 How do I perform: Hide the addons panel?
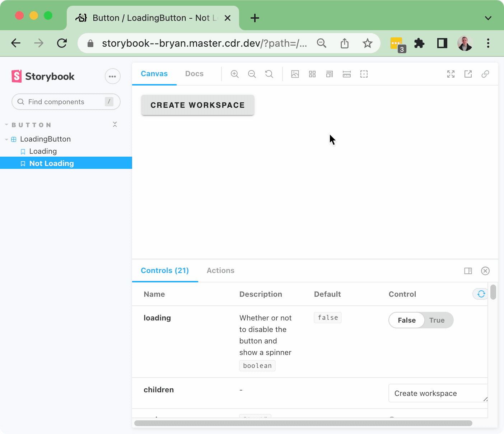[485, 271]
